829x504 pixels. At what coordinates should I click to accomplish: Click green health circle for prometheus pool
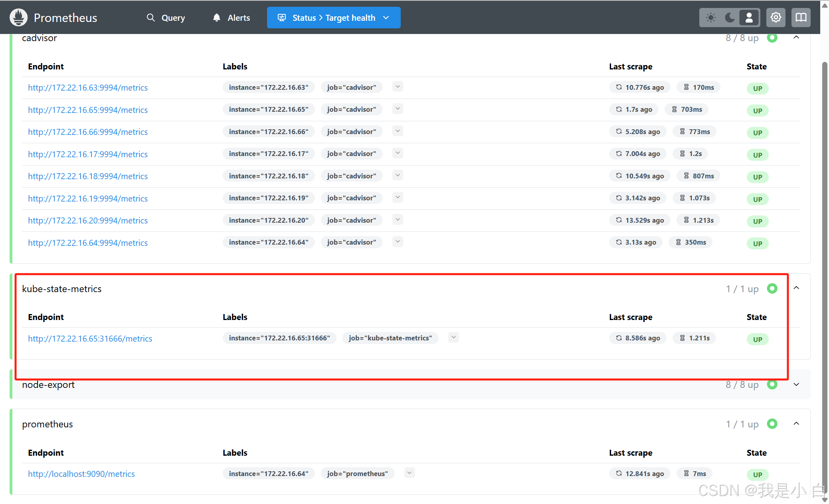pos(772,424)
